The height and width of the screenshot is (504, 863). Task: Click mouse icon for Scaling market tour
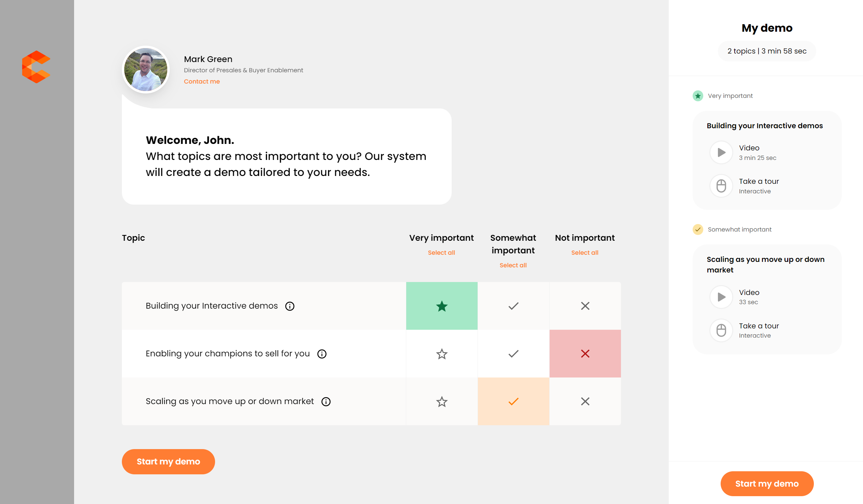(721, 330)
